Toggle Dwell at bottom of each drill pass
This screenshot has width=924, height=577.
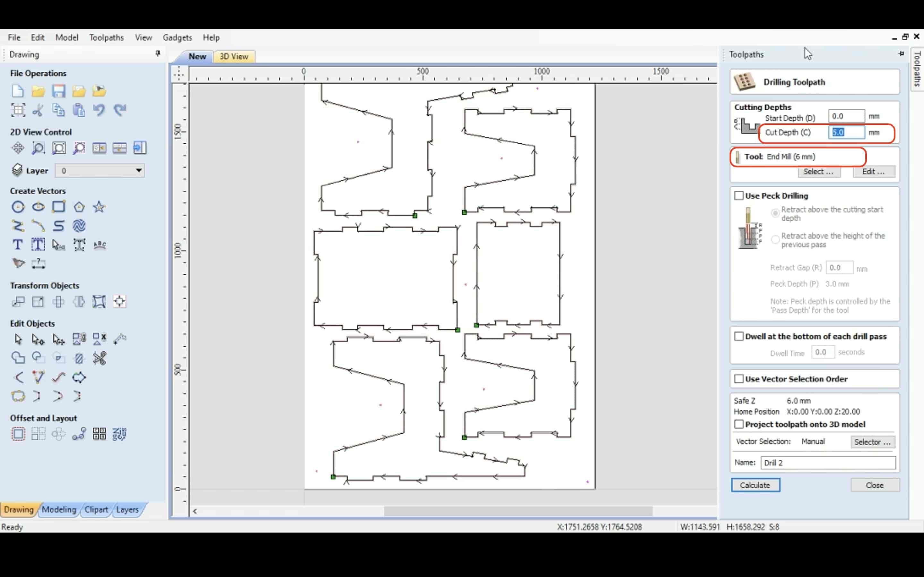tap(739, 336)
